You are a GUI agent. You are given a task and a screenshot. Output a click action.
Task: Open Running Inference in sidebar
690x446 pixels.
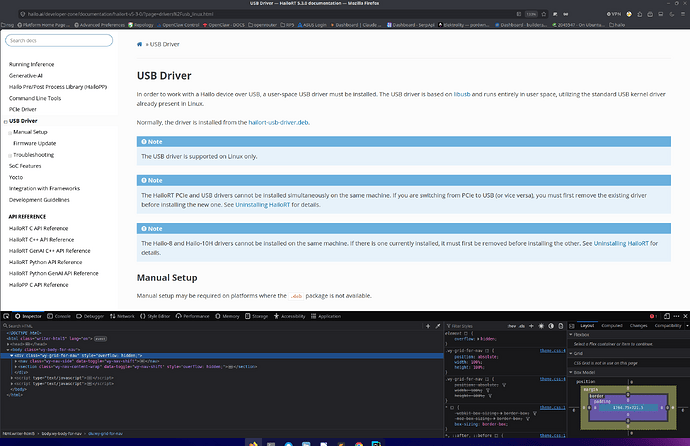pyautogui.click(x=32, y=64)
